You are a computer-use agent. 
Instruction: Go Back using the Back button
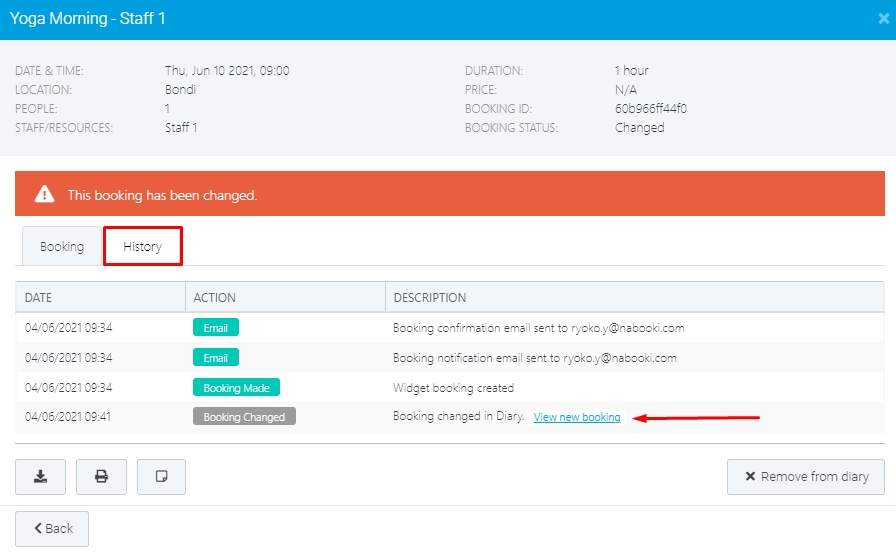[52, 529]
